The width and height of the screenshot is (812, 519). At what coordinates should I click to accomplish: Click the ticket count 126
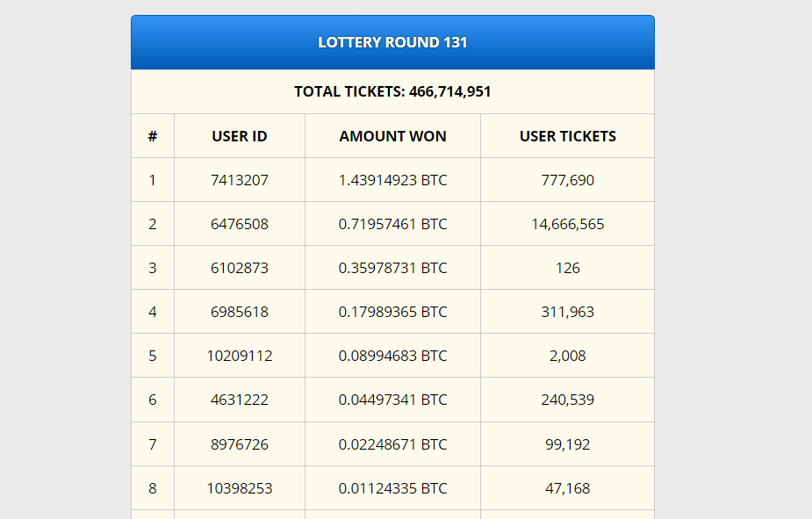(x=568, y=269)
